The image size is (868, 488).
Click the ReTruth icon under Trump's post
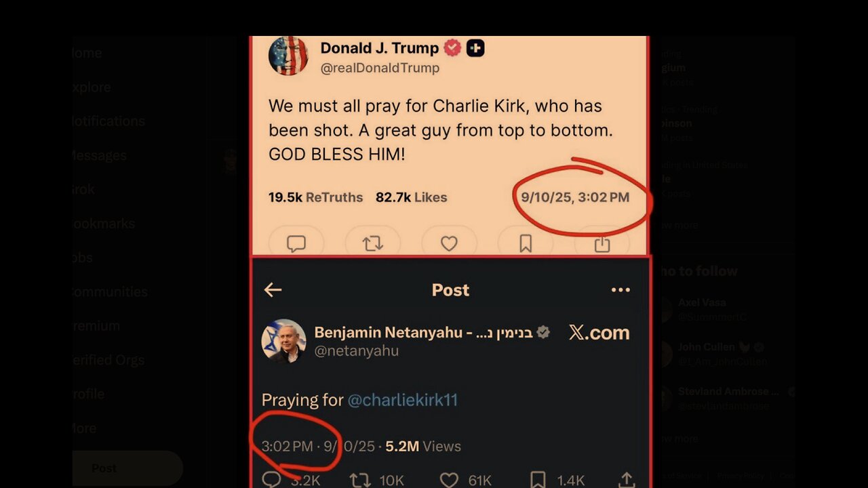372,243
